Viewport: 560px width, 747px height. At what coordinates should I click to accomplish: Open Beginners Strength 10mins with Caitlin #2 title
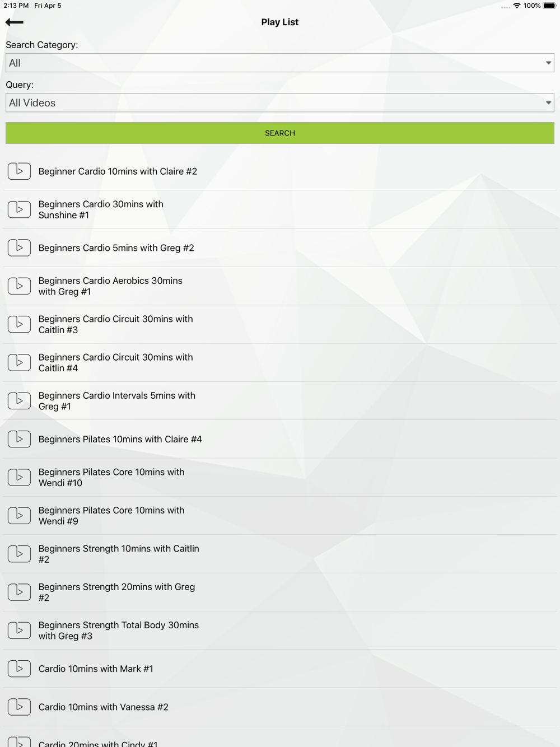click(x=118, y=554)
